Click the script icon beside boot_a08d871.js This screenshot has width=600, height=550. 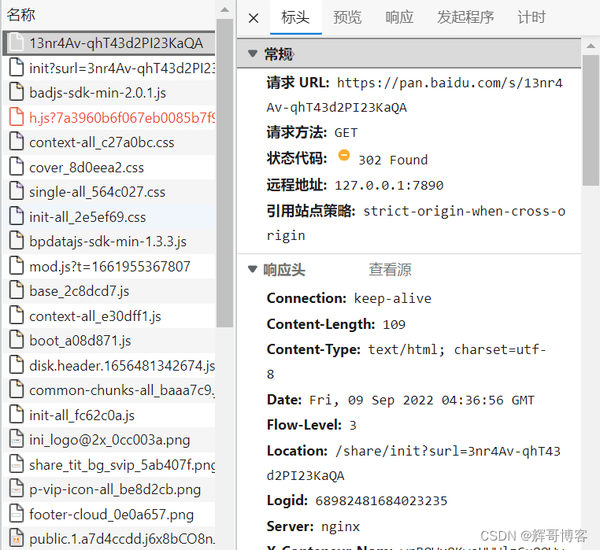pyautogui.click(x=16, y=340)
